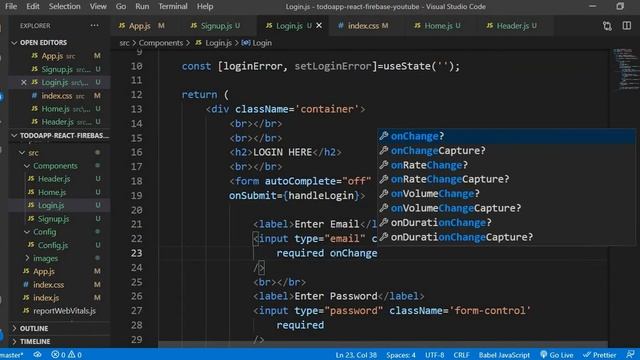Open Header.js in Components folder
The width and height of the screenshot is (640, 360).
point(59,179)
